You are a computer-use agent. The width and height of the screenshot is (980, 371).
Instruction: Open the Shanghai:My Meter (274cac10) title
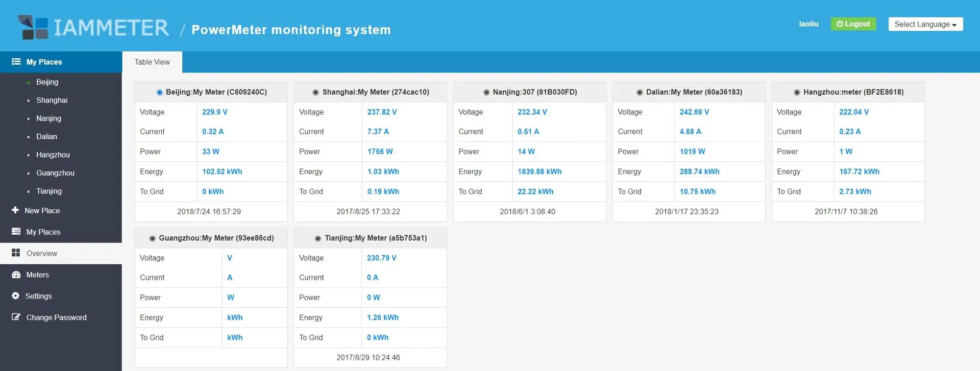pos(376,92)
